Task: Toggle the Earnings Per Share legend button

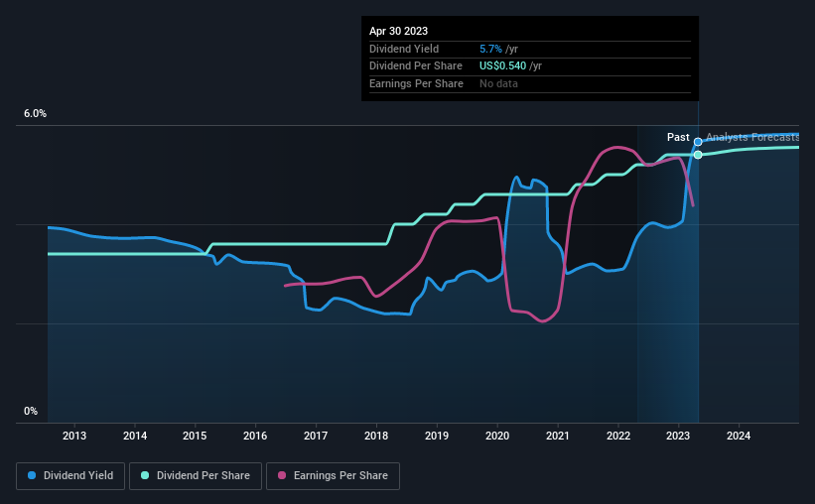Action: click(x=333, y=476)
